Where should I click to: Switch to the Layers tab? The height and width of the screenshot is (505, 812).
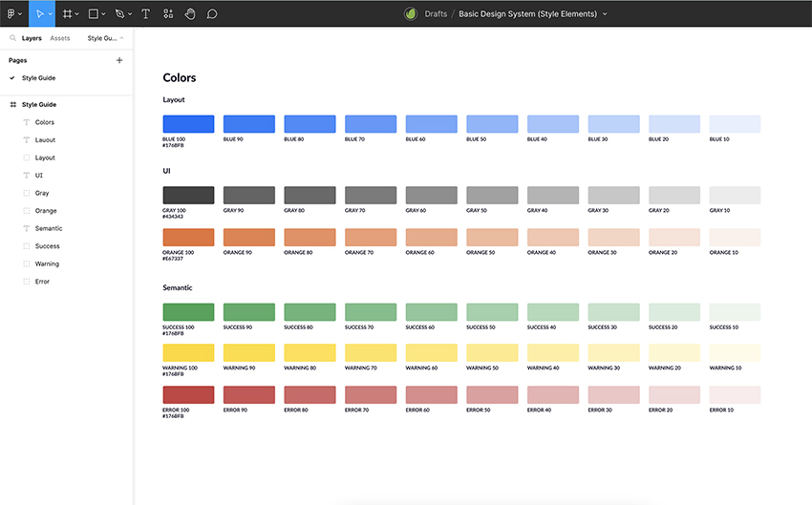point(32,38)
